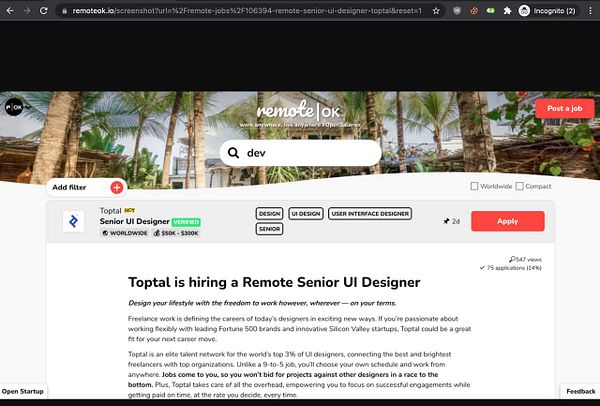Click the remote|OK header logo
This screenshot has height=406, width=600.
pos(298,111)
